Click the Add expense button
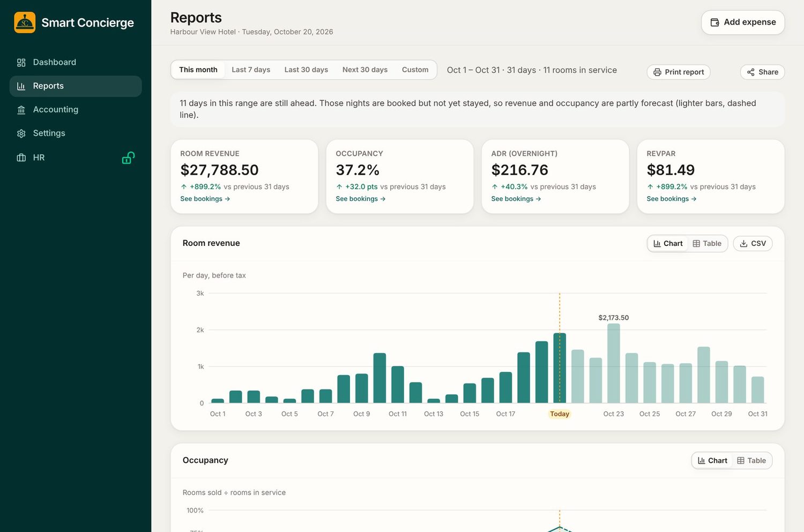This screenshot has height=532, width=804. pos(743,23)
